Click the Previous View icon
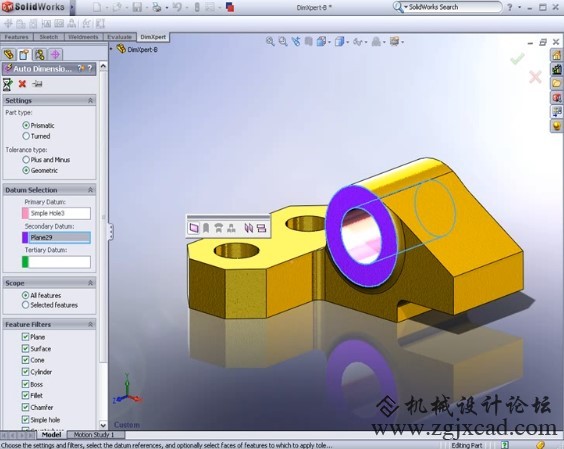The height and width of the screenshot is (449, 564). [x=296, y=41]
